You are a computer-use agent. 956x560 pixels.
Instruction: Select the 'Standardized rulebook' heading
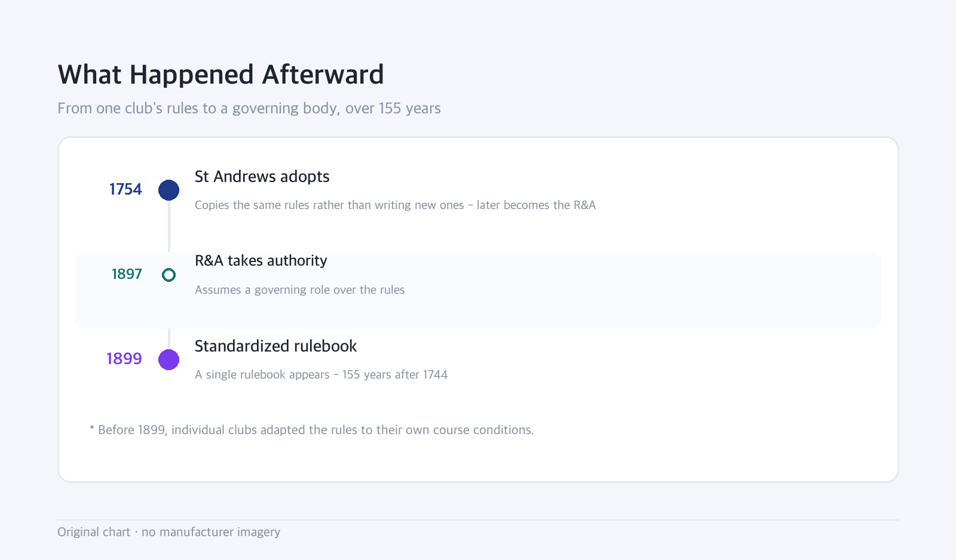pos(275,346)
